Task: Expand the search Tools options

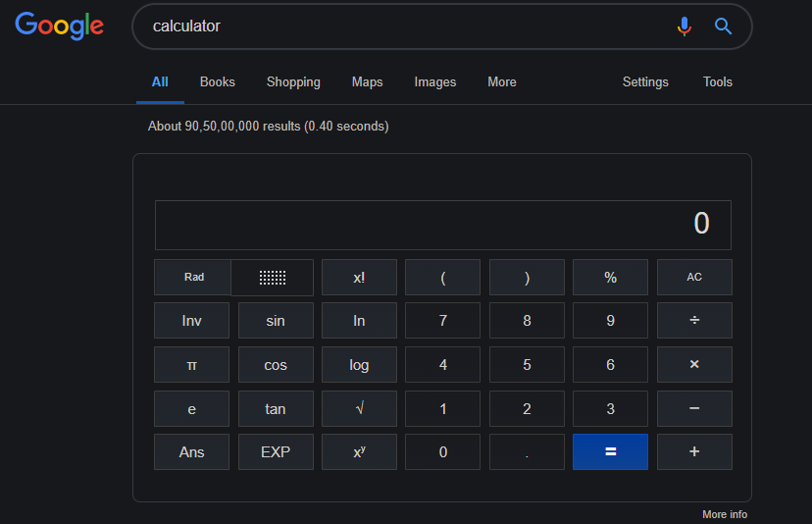Action: tap(717, 82)
